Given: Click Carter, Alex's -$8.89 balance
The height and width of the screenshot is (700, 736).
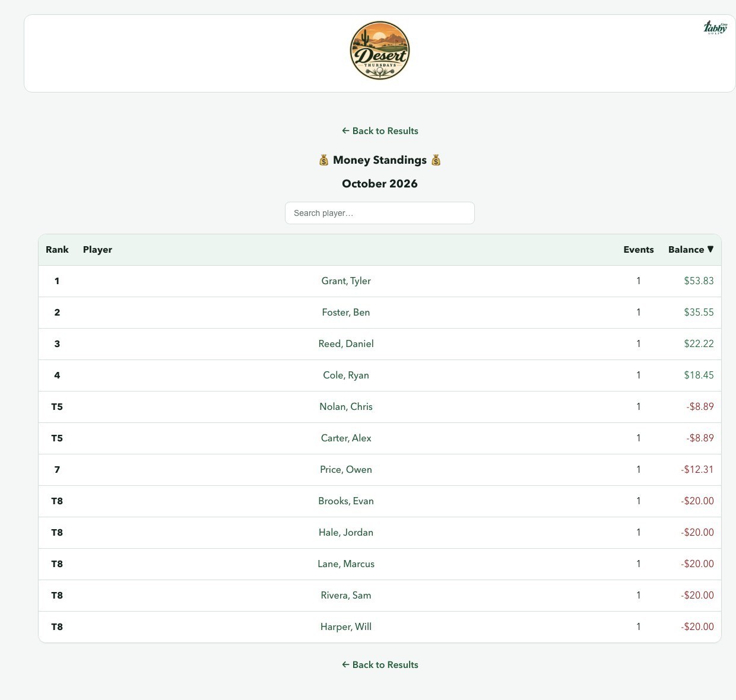Looking at the screenshot, I should coord(700,438).
